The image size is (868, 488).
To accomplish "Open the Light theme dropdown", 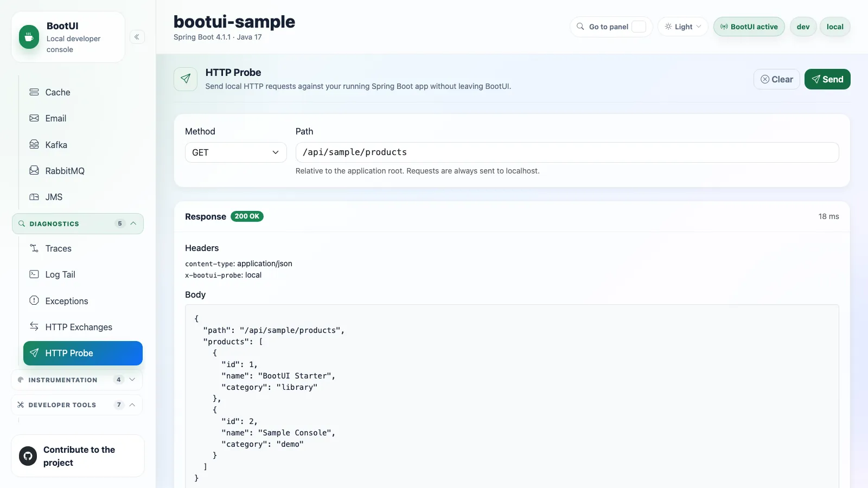I will [x=683, y=27].
